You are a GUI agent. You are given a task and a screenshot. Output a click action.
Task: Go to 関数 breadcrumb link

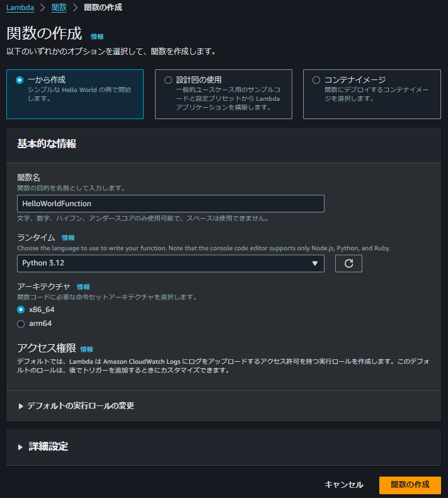(x=59, y=8)
